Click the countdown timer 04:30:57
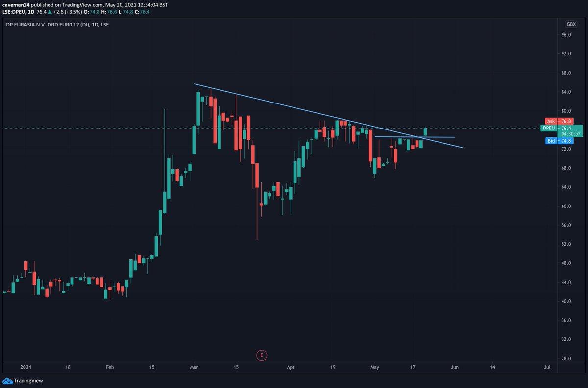Screen dimensions: 588x388 pos(571,134)
